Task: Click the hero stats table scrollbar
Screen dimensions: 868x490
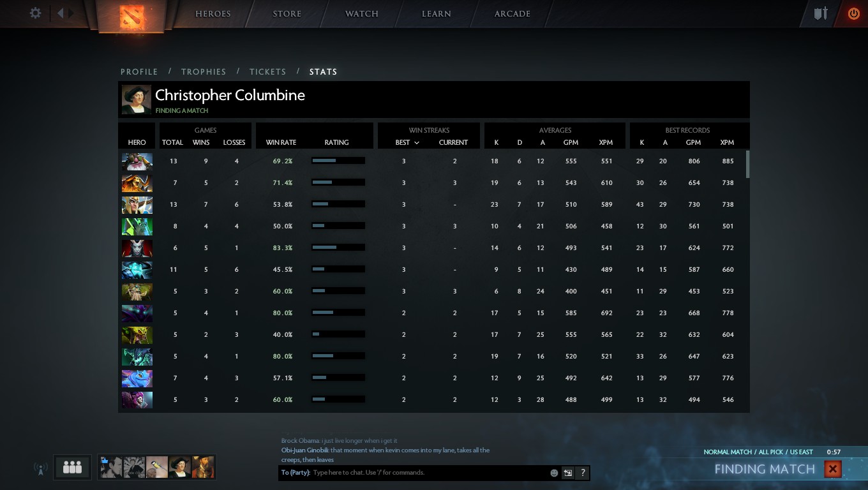Action: pyautogui.click(x=747, y=165)
